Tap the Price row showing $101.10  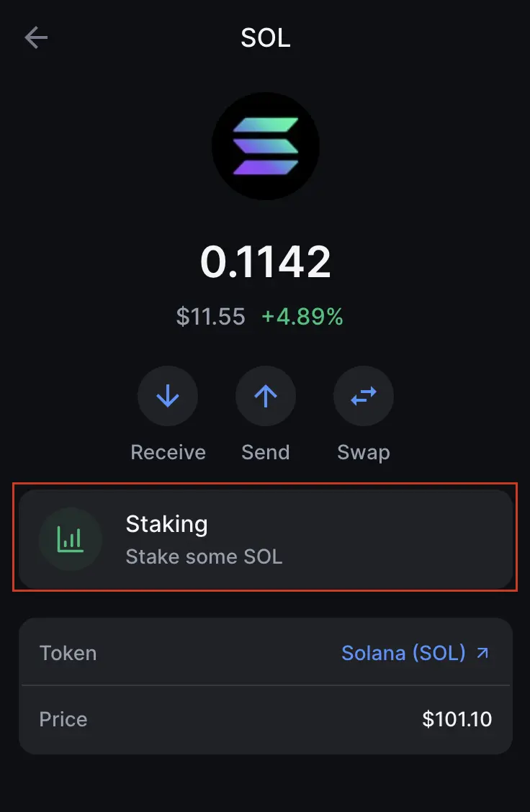pos(265,718)
